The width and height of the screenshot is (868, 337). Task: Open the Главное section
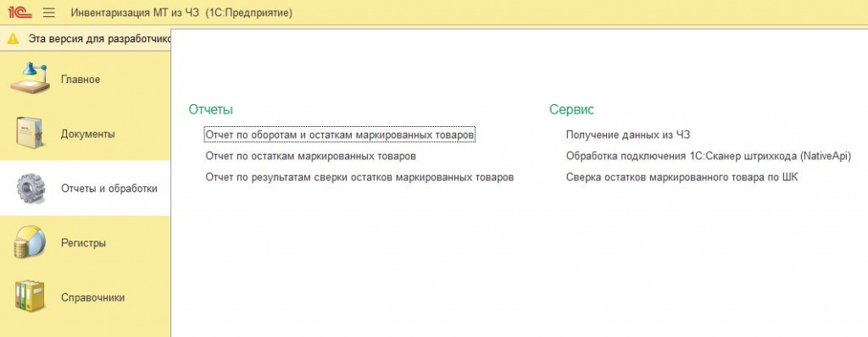coord(81,79)
